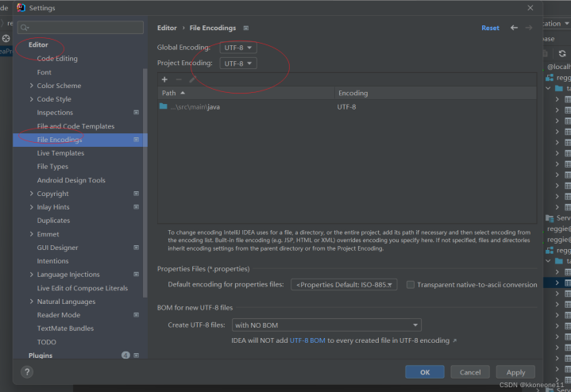Open the Project Encoding dropdown
The height and width of the screenshot is (392, 571).
click(238, 63)
